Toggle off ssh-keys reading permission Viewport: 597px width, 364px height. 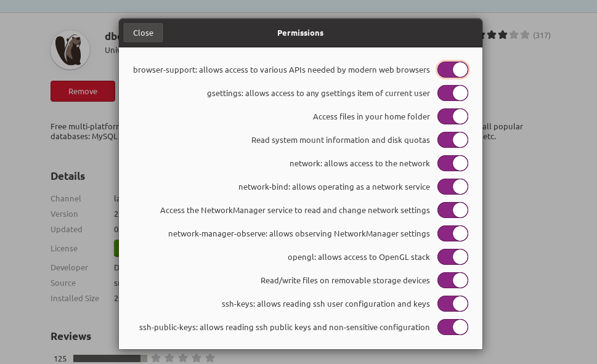[x=453, y=304]
